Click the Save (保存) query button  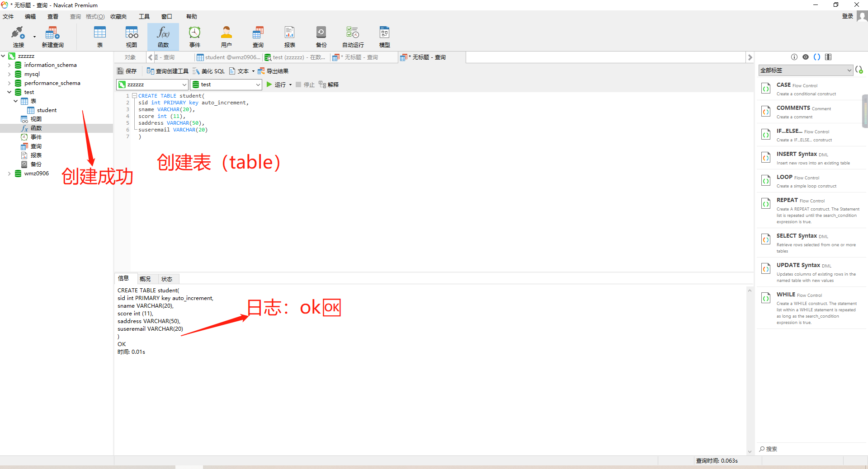click(127, 71)
